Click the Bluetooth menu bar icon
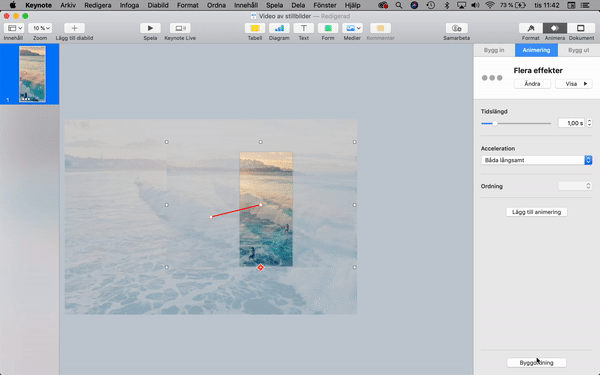Viewport: 600px width, 375px height. pyautogui.click(x=447, y=5)
